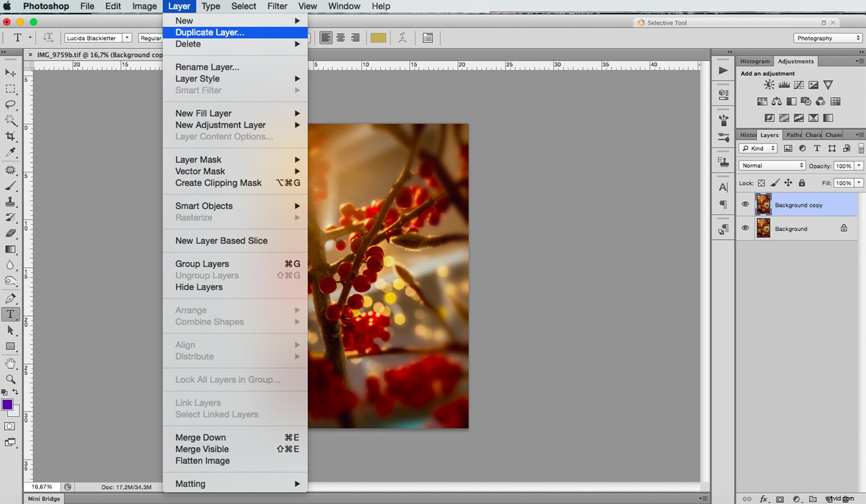The height and width of the screenshot is (504, 866).
Task: Click the purple foreground color swatch
Action: (x=8, y=405)
